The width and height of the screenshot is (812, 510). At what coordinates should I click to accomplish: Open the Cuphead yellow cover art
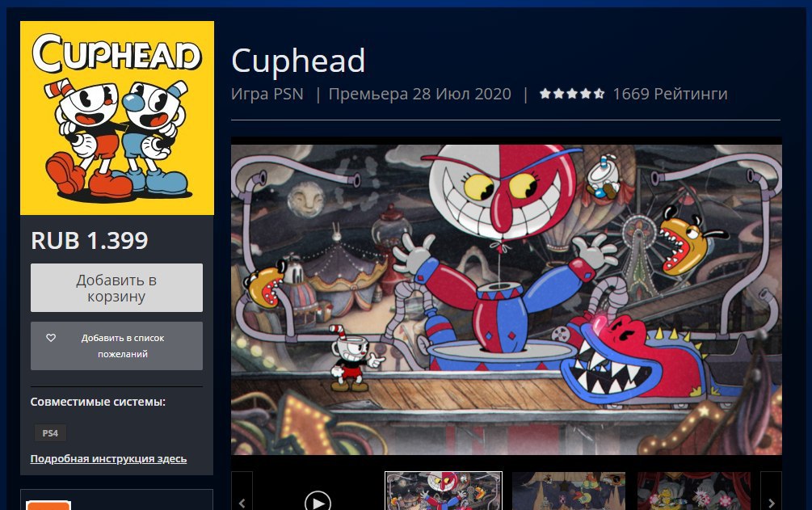[x=117, y=118]
